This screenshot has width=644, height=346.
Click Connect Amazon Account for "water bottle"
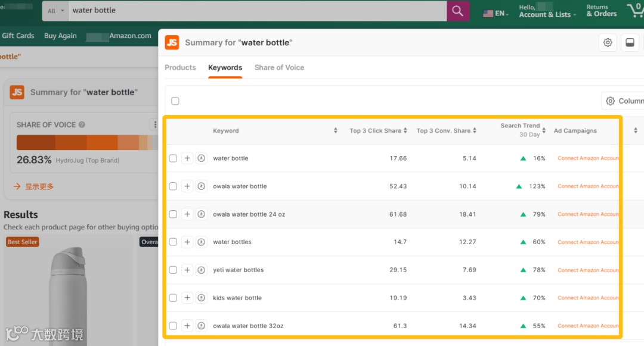coord(588,158)
